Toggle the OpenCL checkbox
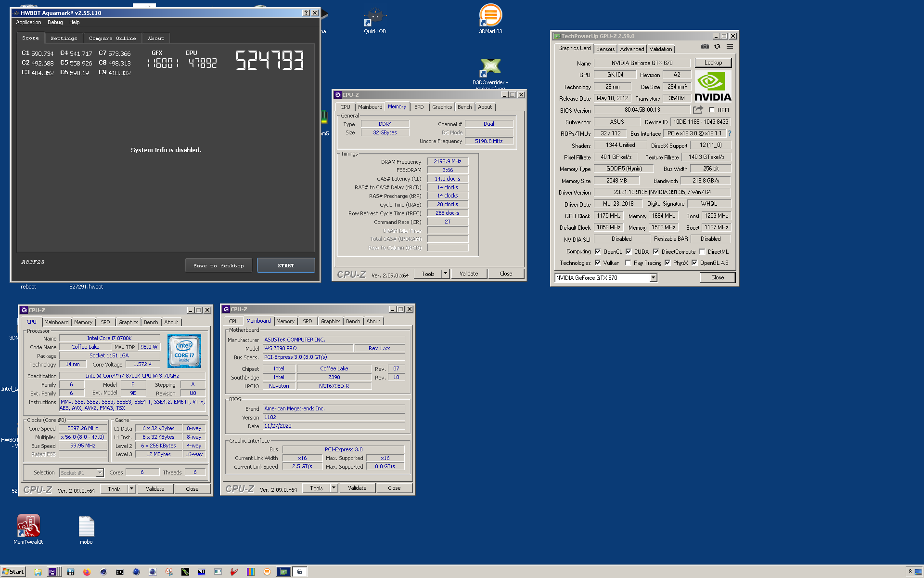924x578 pixels. tap(598, 251)
